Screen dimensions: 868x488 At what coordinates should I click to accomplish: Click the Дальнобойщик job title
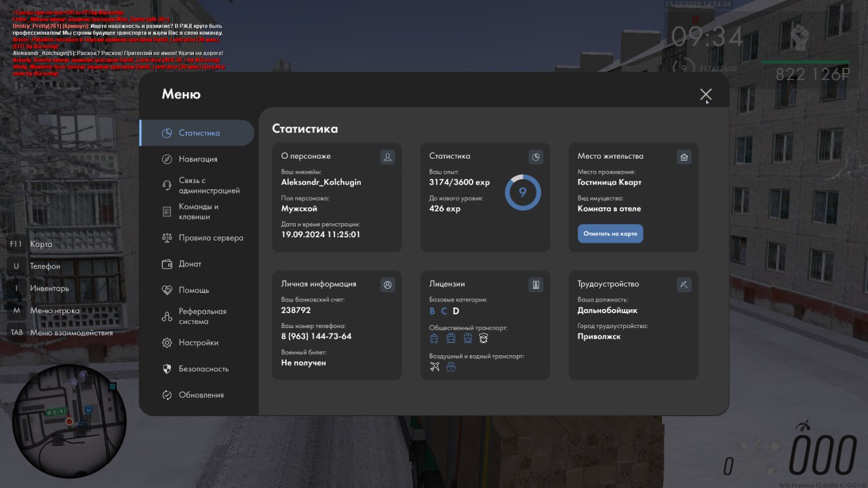608,310
